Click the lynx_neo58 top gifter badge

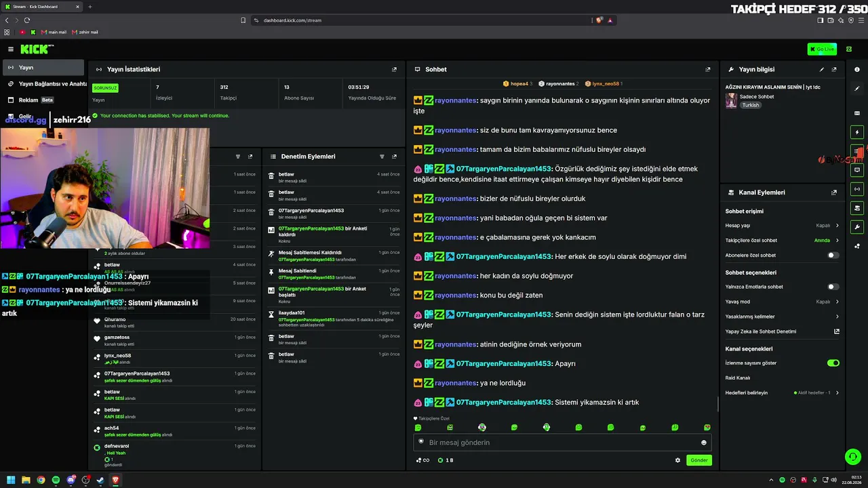[x=604, y=84]
